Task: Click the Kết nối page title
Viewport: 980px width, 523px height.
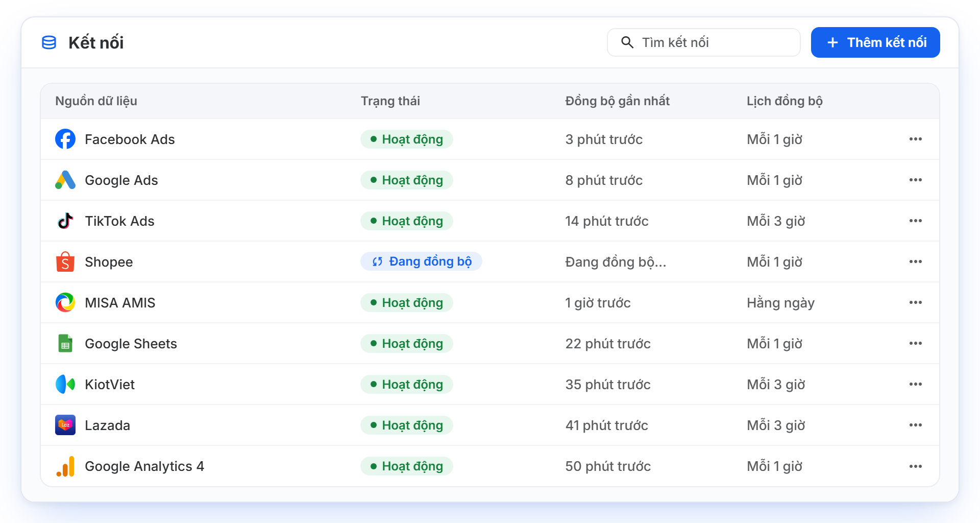Action: coord(96,42)
